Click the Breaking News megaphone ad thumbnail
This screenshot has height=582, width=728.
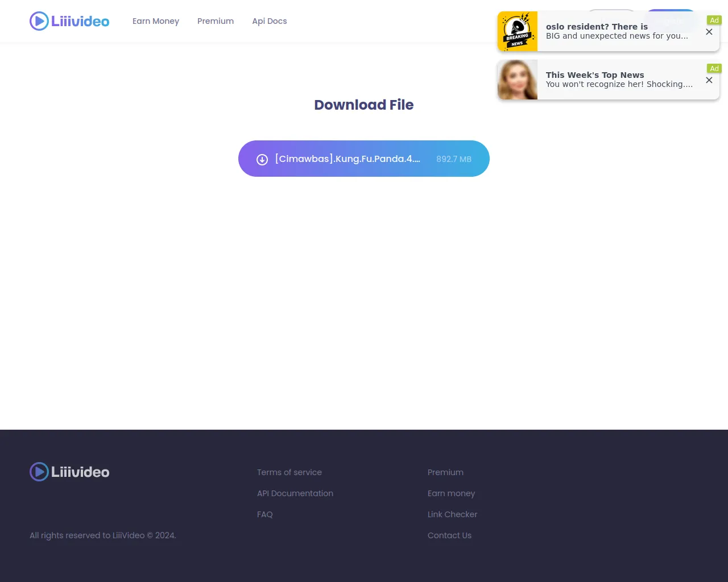tap(518, 31)
